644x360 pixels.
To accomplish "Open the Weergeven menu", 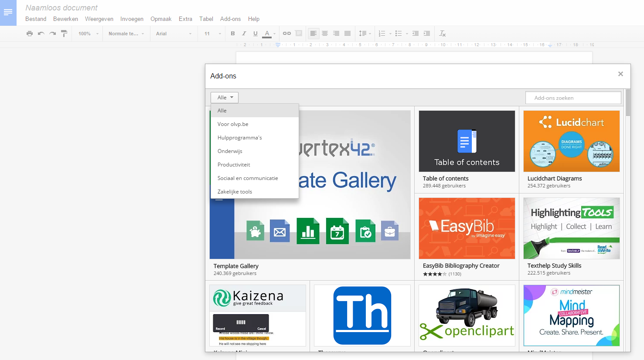I will (x=99, y=19).
